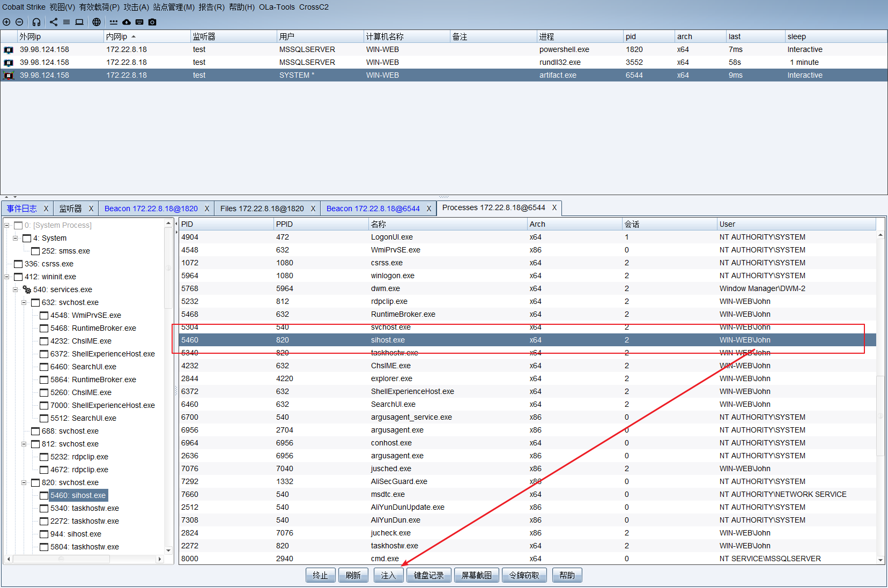Click process table scroll down arrow
The width and height of the screenshot is (888, 588).
(880, 560)
